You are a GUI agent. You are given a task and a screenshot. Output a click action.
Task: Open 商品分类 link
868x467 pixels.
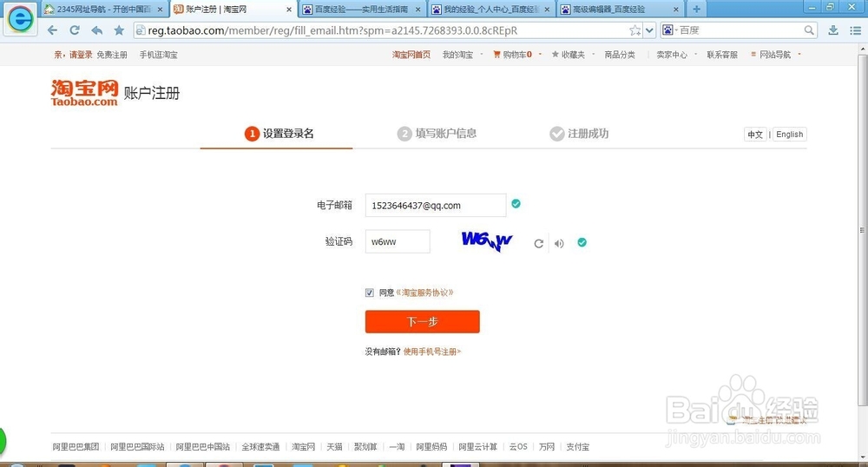point(620,54)
